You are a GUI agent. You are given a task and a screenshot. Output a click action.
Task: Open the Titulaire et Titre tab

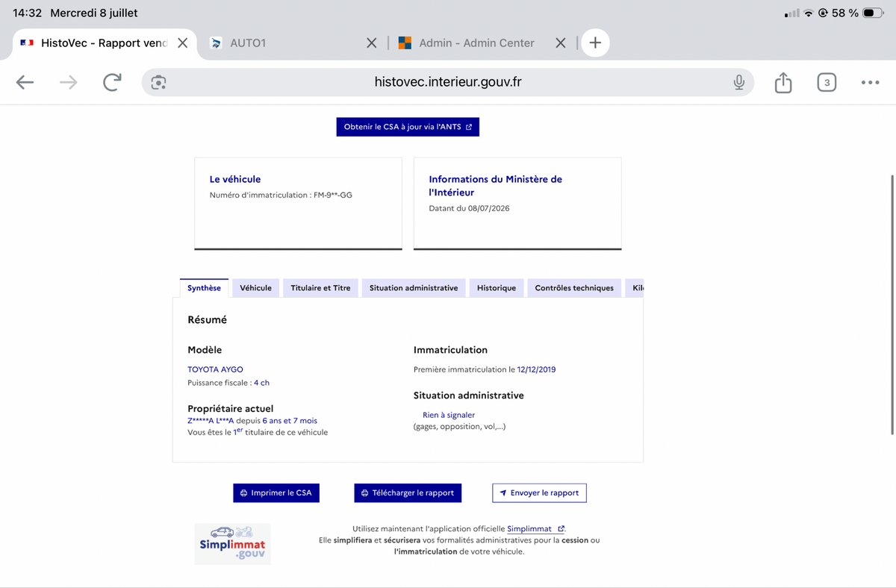tap(320, 288)
